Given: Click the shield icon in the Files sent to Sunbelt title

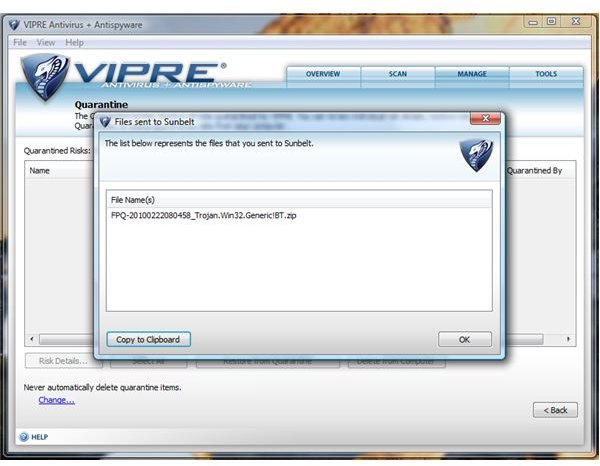Looking at the screenshot, I should coord(105,122).
